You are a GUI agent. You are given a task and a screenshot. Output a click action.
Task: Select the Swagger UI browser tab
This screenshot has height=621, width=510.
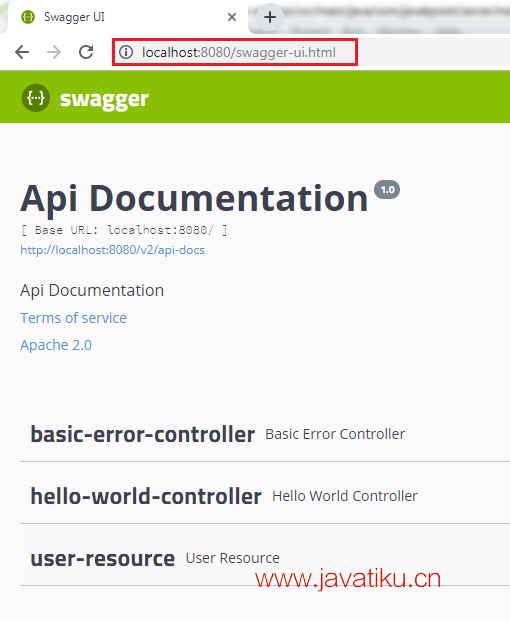point(128,17)
